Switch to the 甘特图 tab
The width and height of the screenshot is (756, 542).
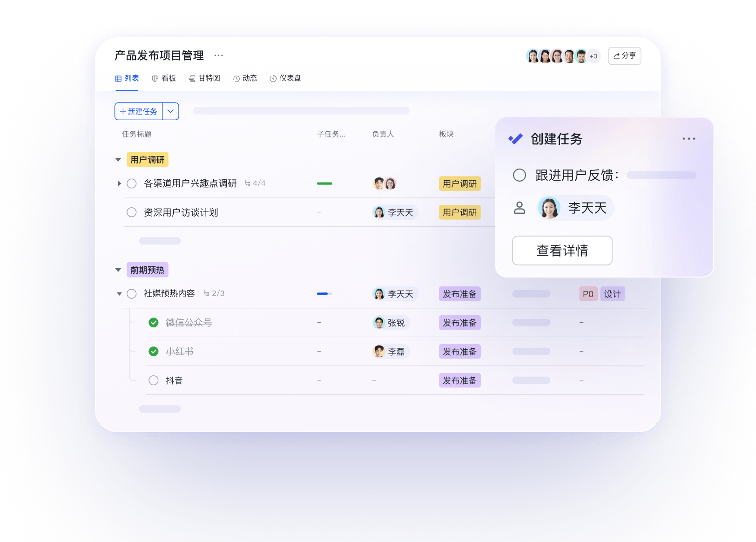click(x=204, y=78)
